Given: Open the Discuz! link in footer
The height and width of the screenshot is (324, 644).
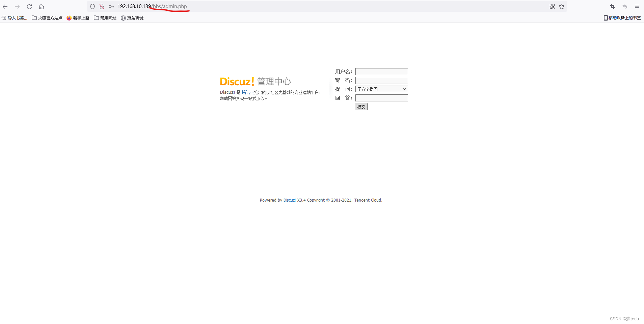Looking at the screenshot, I should tap(290, 200).
